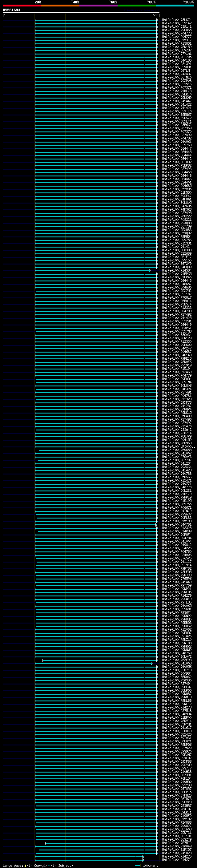197x868 pixels.
Task: Select label UniRef100_Q1A179
Action: (176, 494)
